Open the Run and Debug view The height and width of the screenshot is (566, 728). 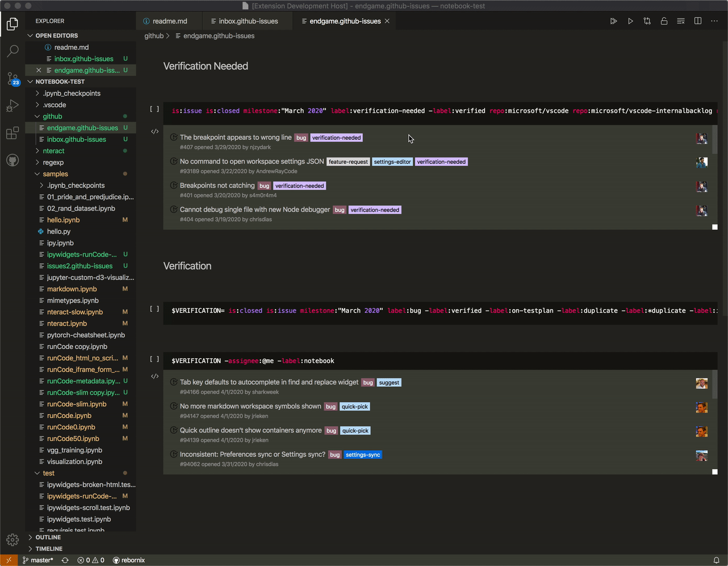[12, 106]
